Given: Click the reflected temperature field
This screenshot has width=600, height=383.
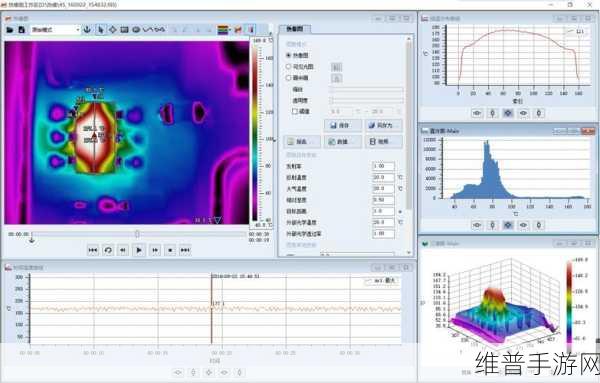Looking at the screenshot, I should tap(383, 178).
